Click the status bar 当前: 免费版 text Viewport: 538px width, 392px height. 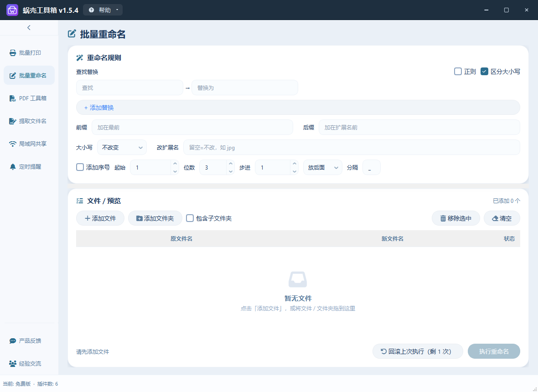tap(17, 384)
